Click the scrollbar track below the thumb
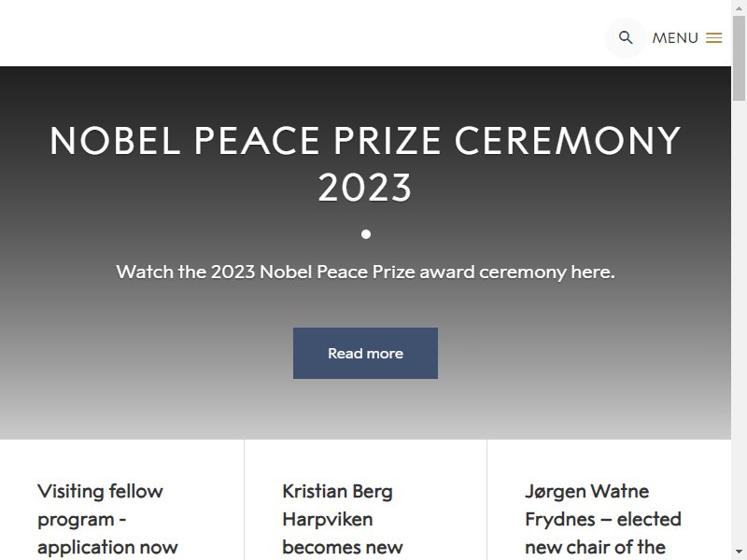Viewport: 747px width, 560px height. coord(739,323)
